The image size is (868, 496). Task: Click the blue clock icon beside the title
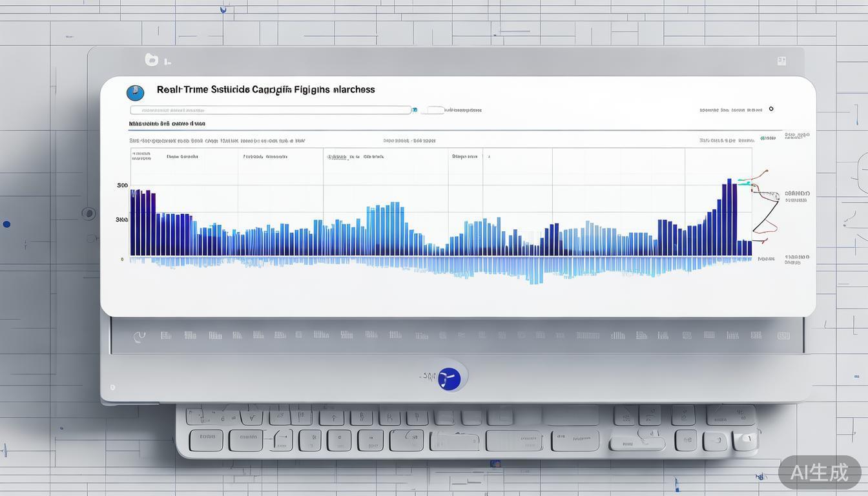135,93
